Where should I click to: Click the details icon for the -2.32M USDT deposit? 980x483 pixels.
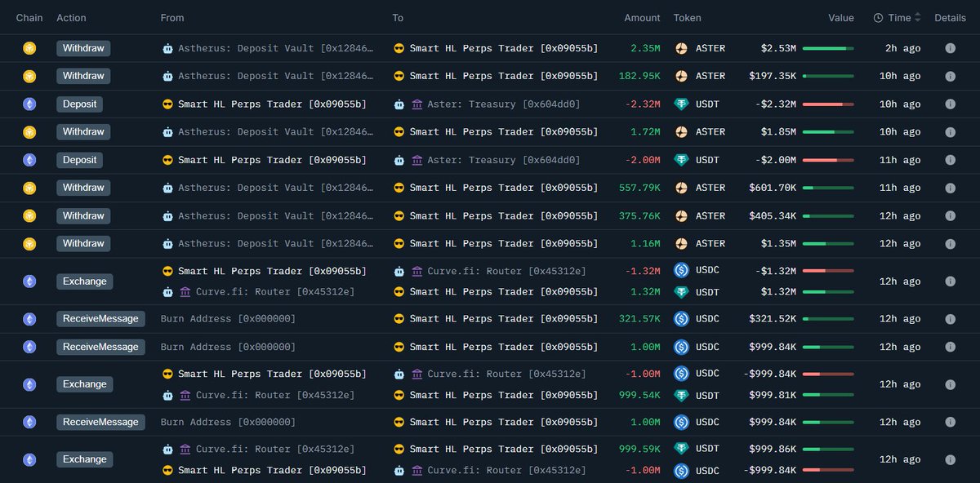coord(950,104)
